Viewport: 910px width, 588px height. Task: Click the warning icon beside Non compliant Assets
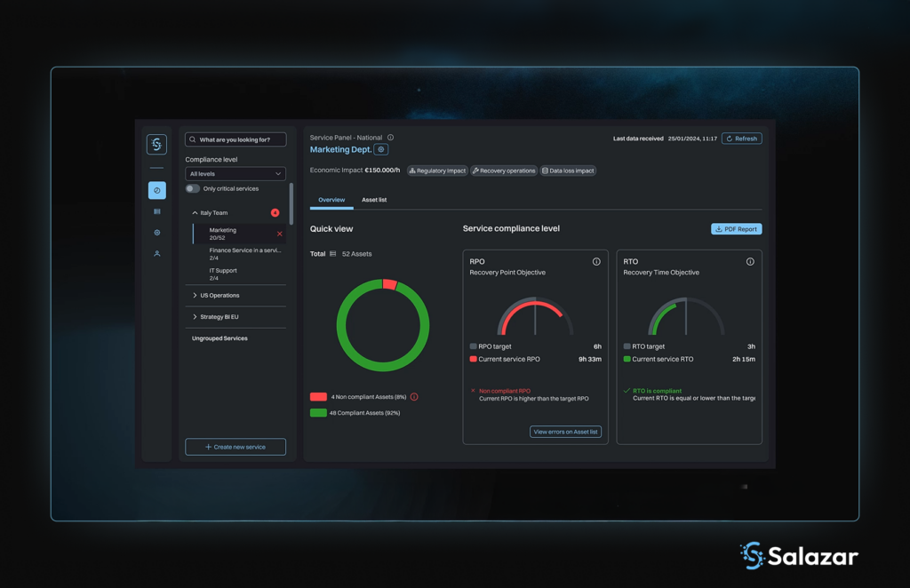pos(414,397)
